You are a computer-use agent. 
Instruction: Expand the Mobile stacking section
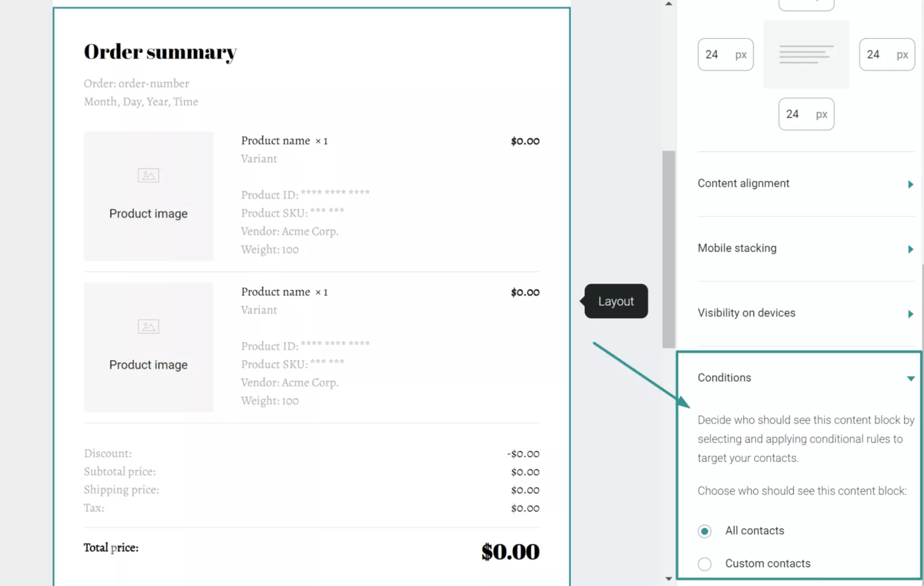(x=910, y=248)
